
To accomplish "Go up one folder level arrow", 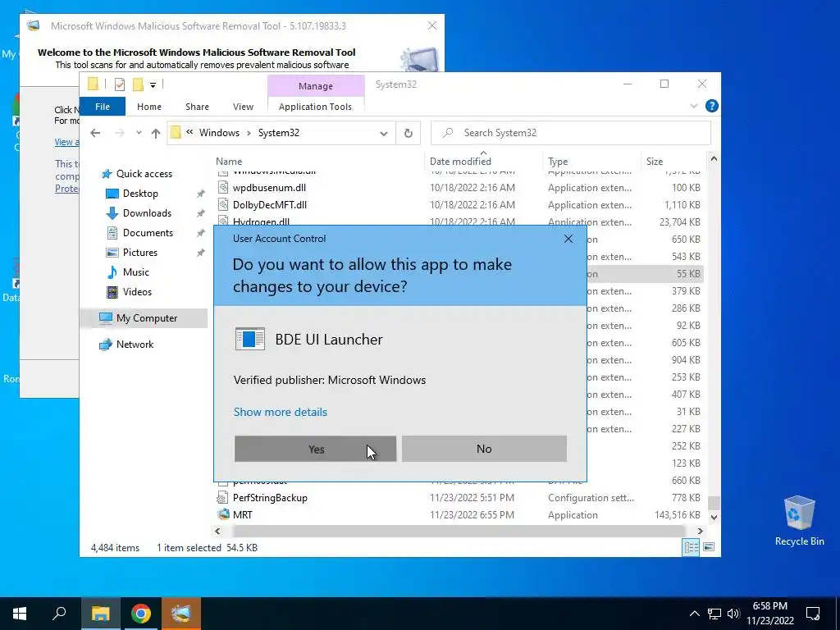I will pos(155,133).
